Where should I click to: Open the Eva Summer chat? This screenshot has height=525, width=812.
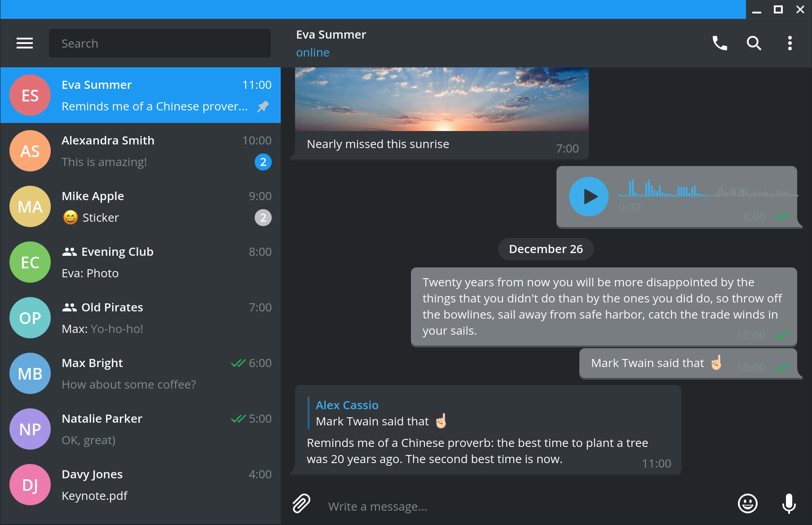tap(141, 95)
